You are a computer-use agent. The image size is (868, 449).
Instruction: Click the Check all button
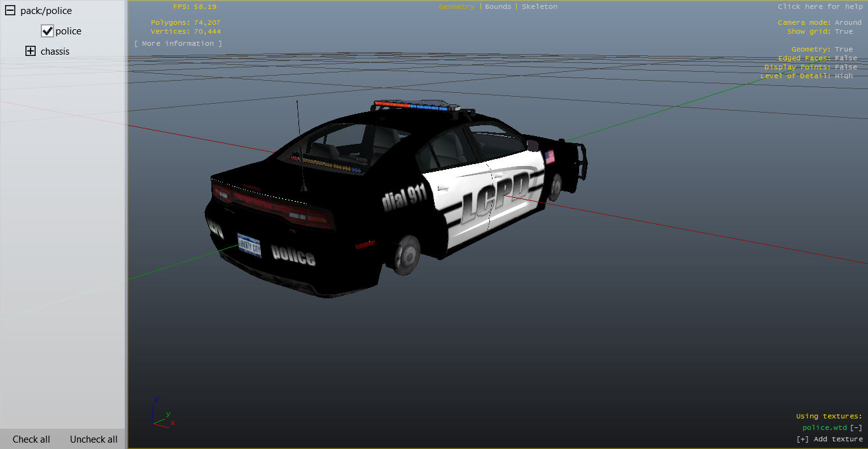31,439
